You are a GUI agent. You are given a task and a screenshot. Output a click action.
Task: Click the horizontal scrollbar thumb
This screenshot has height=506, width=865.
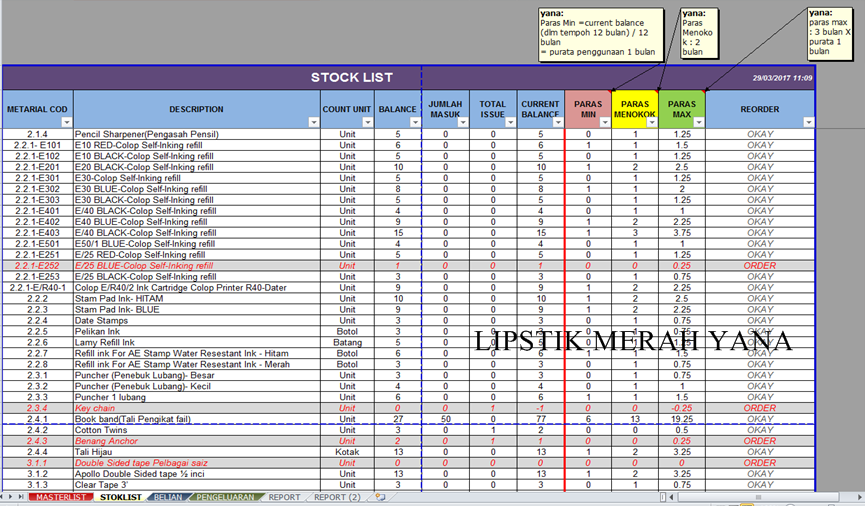(x=758, y=497)
